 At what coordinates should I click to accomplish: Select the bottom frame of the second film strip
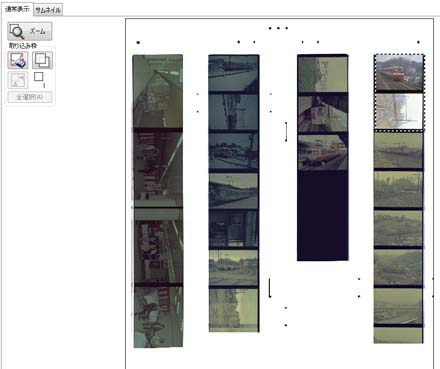(233, 310)
